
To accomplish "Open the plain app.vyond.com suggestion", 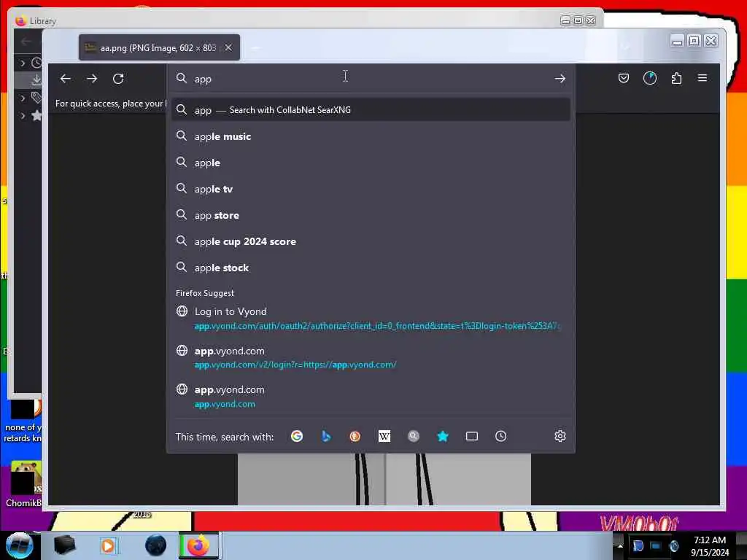I will (x=371, y=396).
